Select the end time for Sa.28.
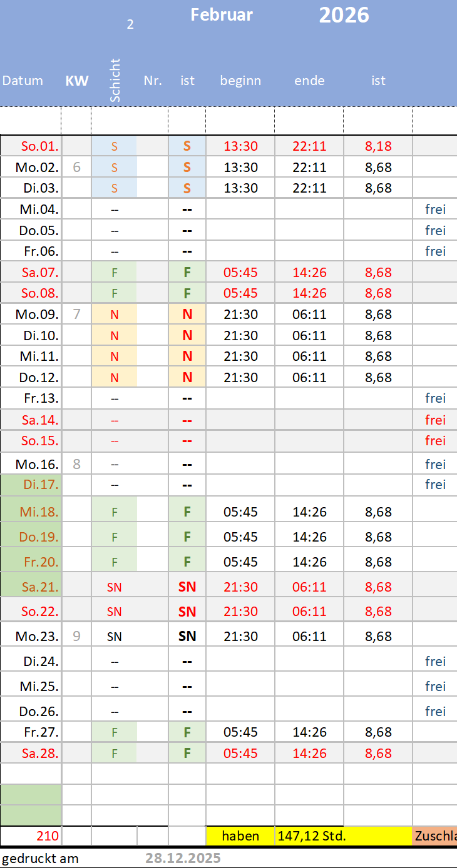 click(309, 753)
